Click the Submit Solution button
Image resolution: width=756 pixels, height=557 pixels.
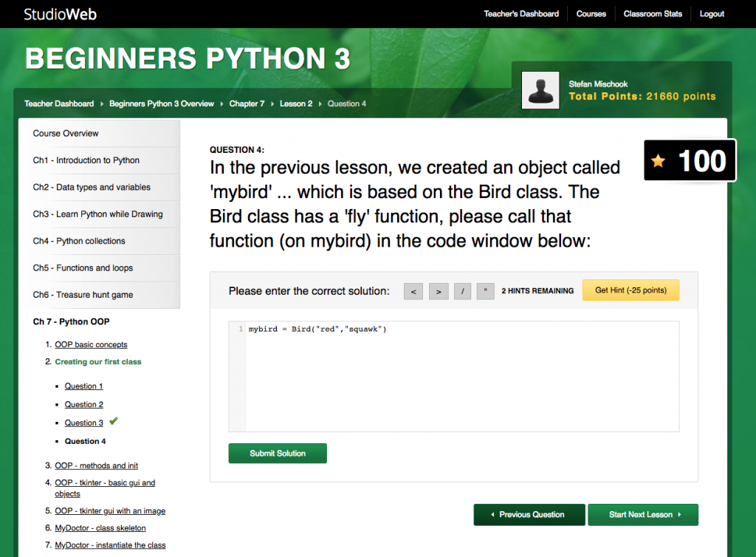point(277,454)
